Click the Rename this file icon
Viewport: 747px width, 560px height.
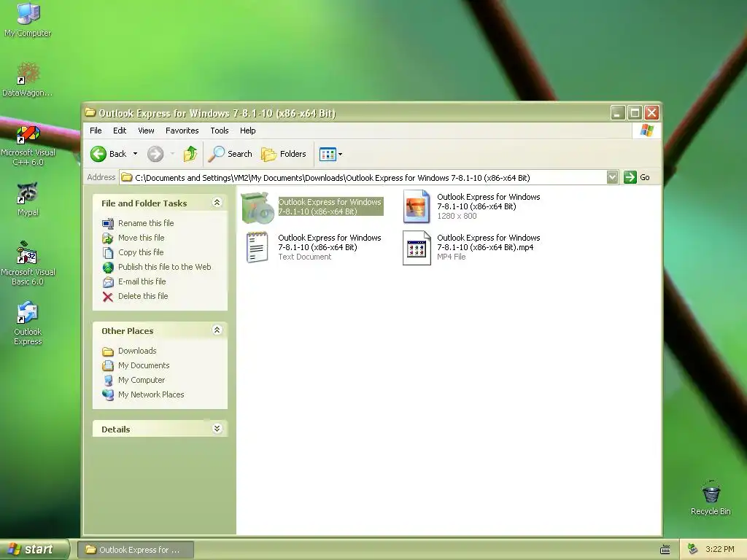(x=108, y=223)
